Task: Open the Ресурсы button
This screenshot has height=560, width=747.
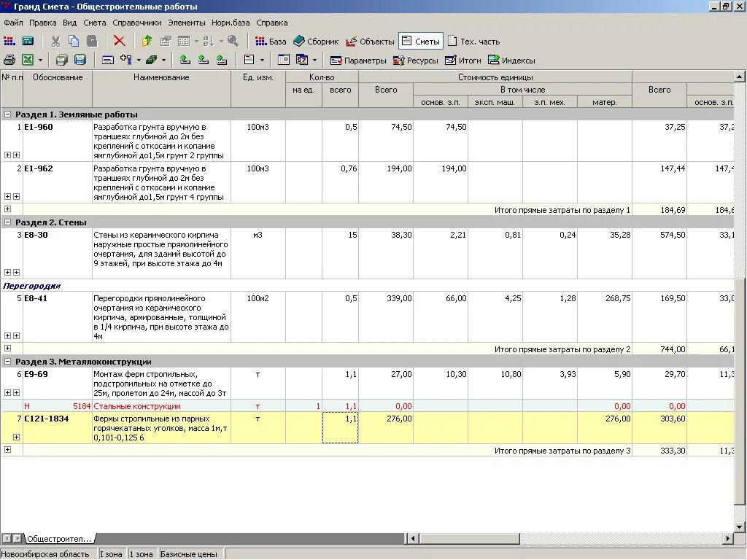Action: (415, 61)
